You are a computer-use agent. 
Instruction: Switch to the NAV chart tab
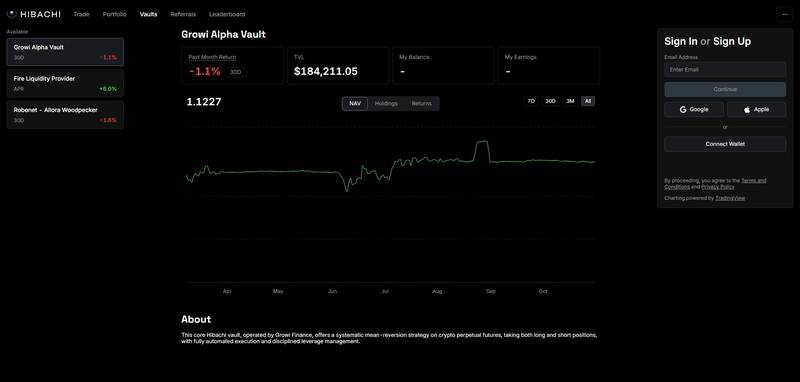[355, 104]
